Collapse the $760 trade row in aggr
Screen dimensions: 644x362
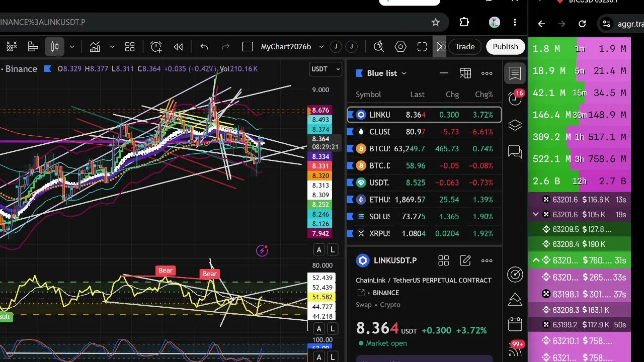pyautogui.click(x=536, y=260)
